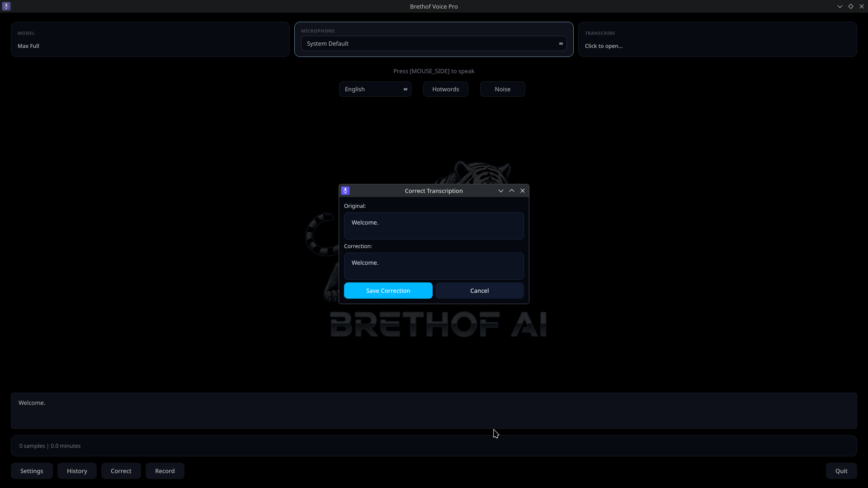This screenshot has height=488, width=868.
Task: Minimize the Brethof Voice Pro main window
Action: (840, 6)
